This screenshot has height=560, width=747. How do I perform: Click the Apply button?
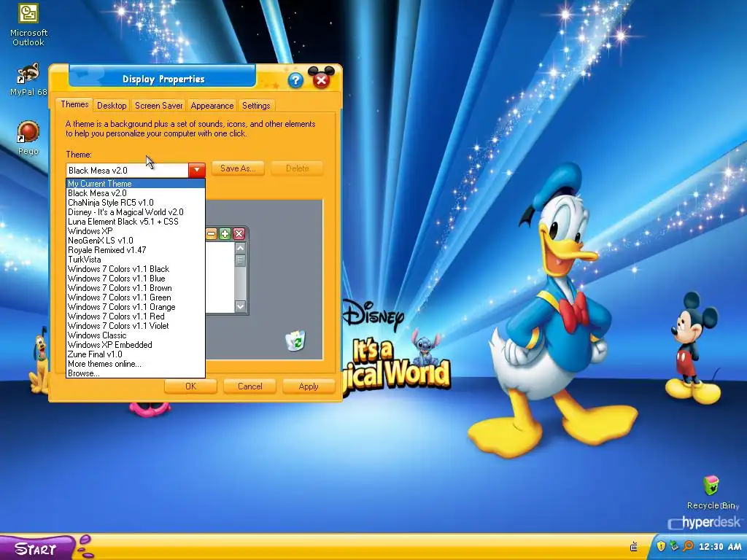309,386
